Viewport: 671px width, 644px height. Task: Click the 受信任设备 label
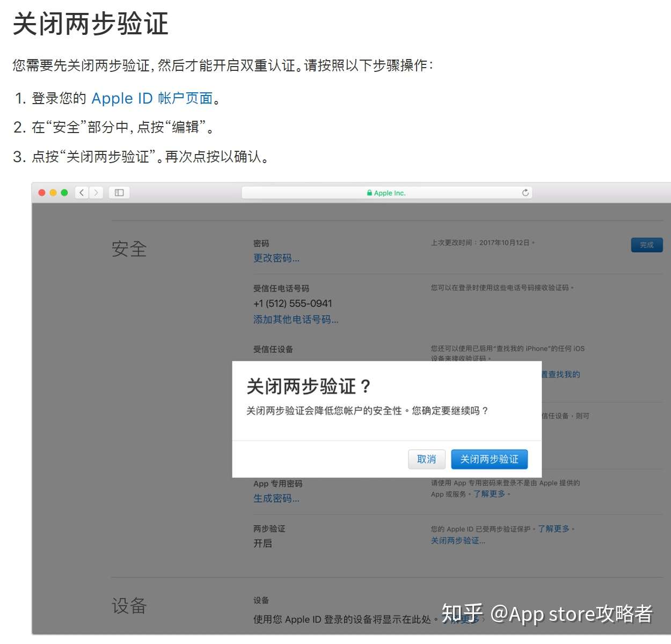coord(273,349)
